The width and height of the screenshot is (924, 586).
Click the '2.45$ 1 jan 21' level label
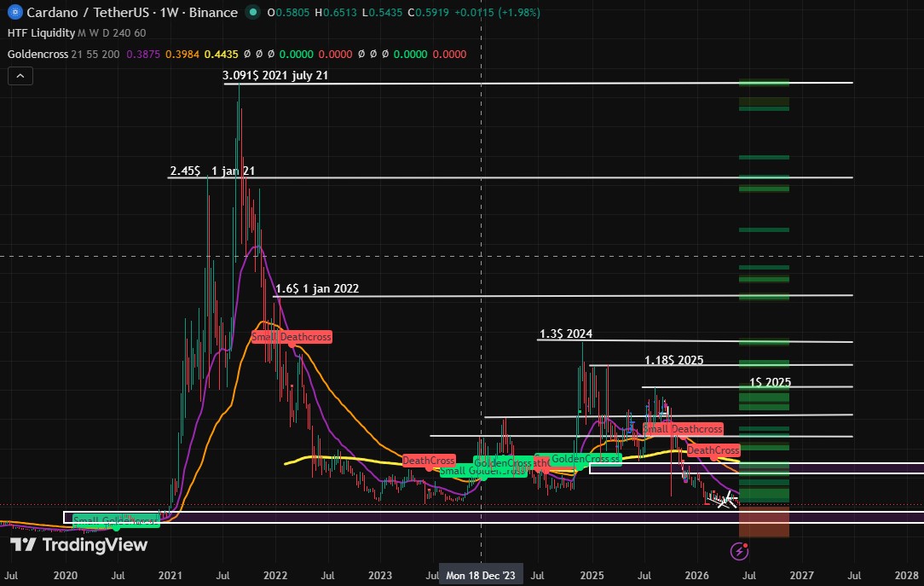click(213, 171)
